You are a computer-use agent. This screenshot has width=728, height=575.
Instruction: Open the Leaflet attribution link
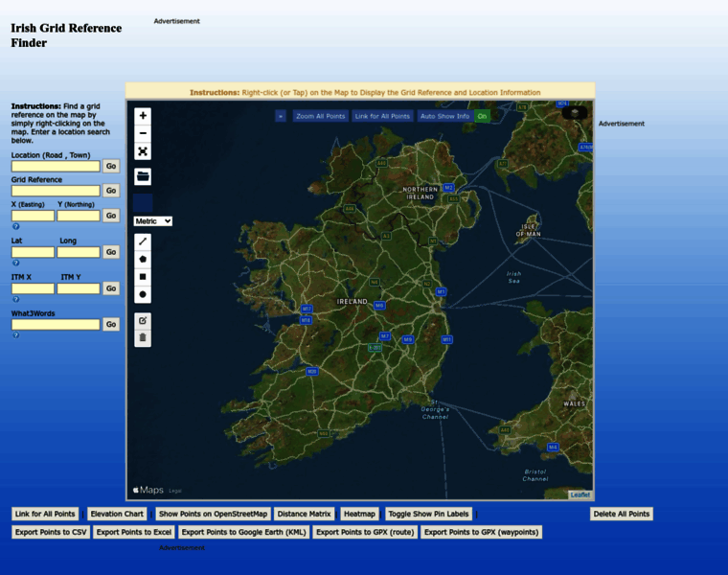pyautogui.click(x=580, y=495)
